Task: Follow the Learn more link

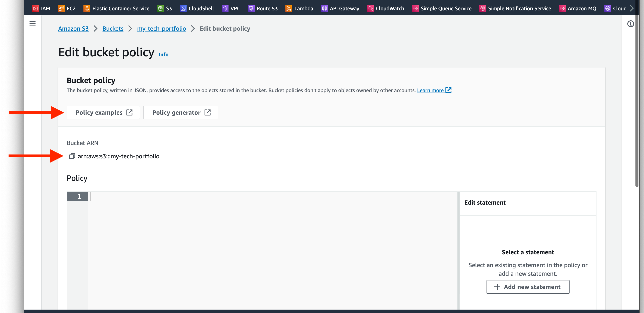Action: (x=434, y=90)
